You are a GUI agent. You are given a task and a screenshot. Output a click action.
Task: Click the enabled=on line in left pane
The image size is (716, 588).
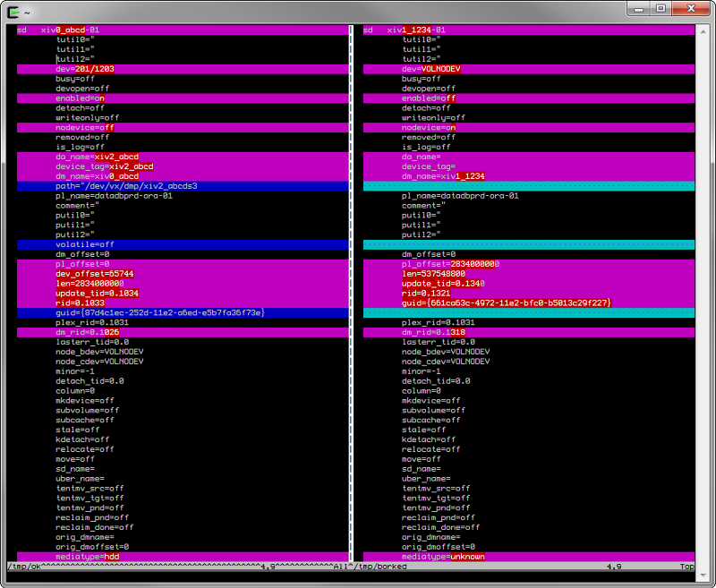point(81,98)
